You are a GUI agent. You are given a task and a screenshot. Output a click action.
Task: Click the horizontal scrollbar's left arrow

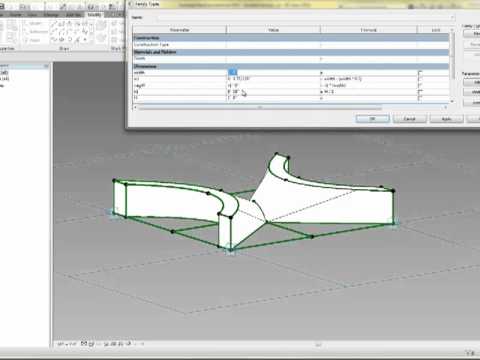[135, 107]
